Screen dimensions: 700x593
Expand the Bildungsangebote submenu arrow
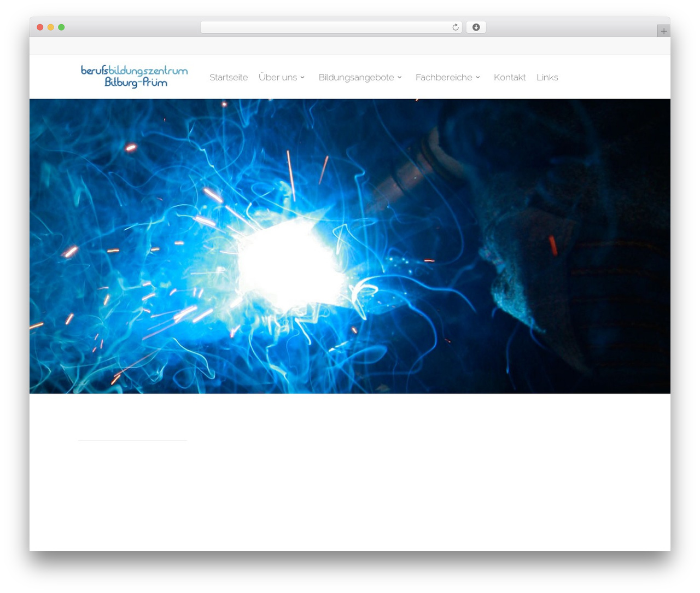[400, 78]
